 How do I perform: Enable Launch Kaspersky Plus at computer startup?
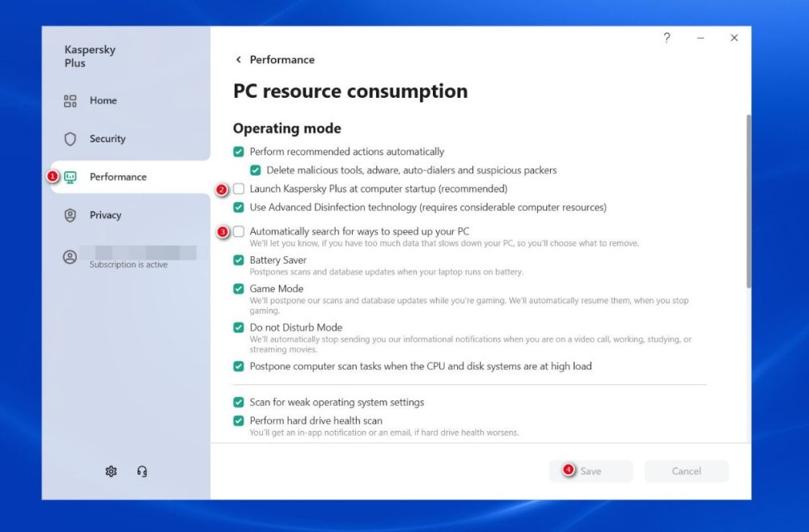(x=239, y=188)
